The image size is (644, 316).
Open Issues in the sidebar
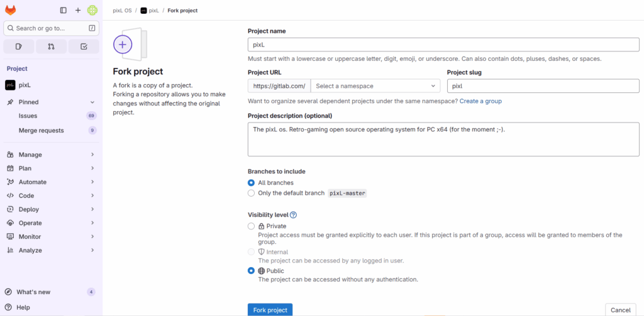click(x=28, y=116)
